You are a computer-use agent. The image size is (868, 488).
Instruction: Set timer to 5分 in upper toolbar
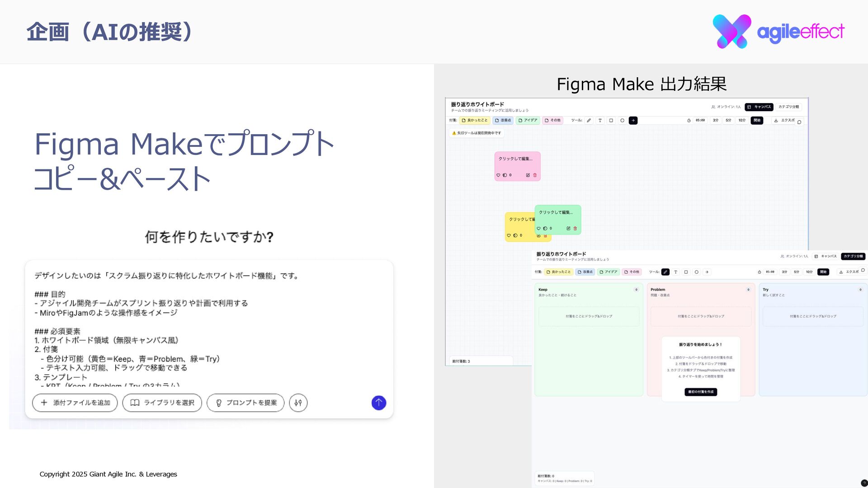(x=728, y=121)
